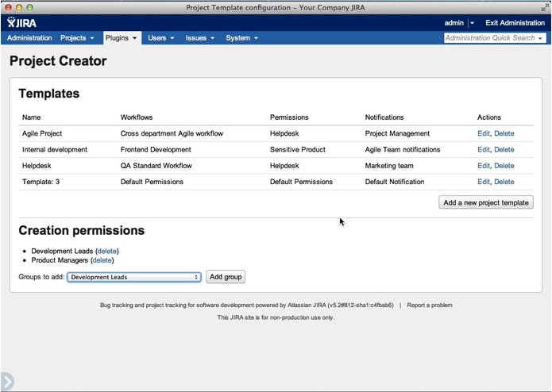Viewport: 552px width, 392px height.
Task: Click the Name column header
Action: pyautogui.click(x=31, y=117)
